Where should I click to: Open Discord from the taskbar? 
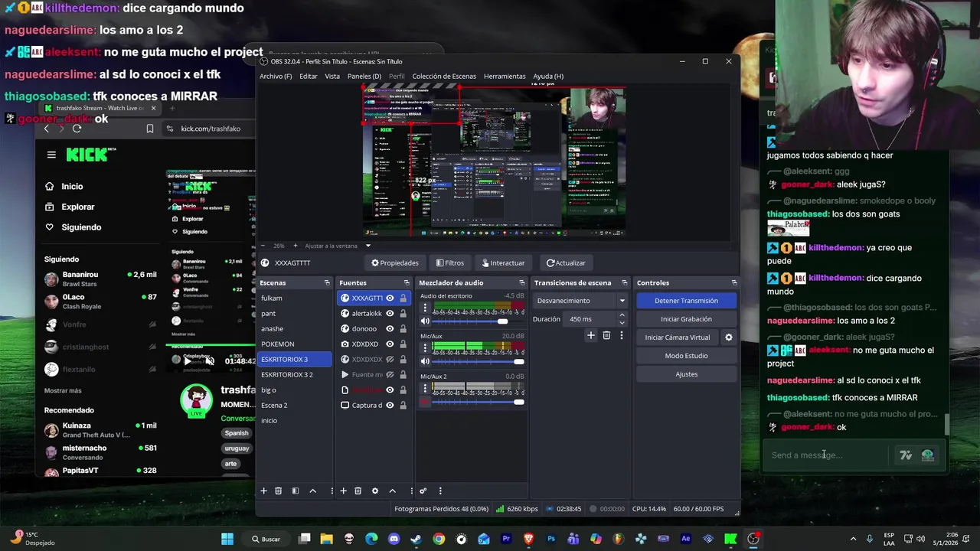point(394,539)
